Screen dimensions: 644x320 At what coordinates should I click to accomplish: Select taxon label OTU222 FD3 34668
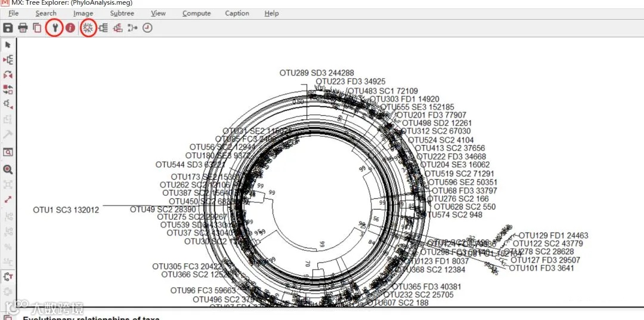click(x=451, y=156)
